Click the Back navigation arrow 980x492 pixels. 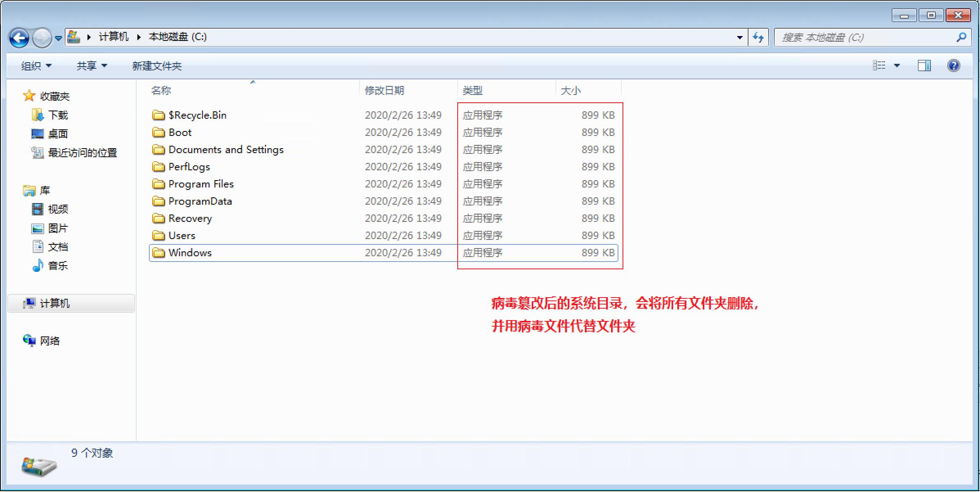pyautogui.click(x=19, y=38)
